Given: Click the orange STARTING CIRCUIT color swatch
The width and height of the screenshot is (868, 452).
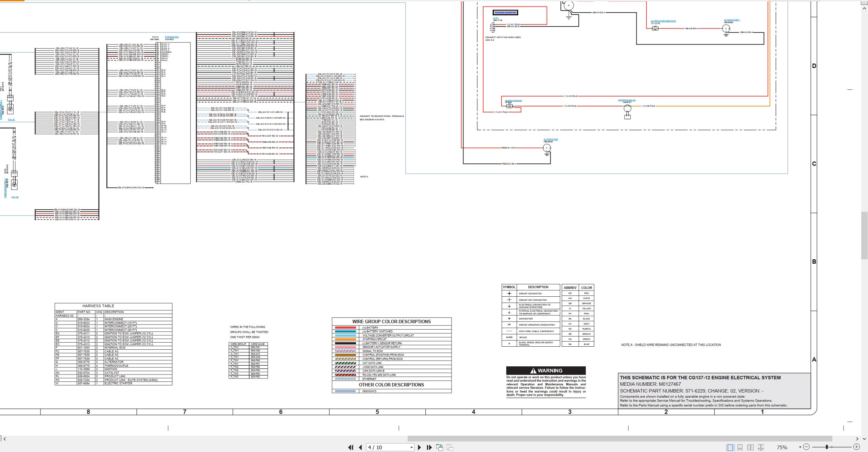Looking at the screenshot, I should [345, 339].
